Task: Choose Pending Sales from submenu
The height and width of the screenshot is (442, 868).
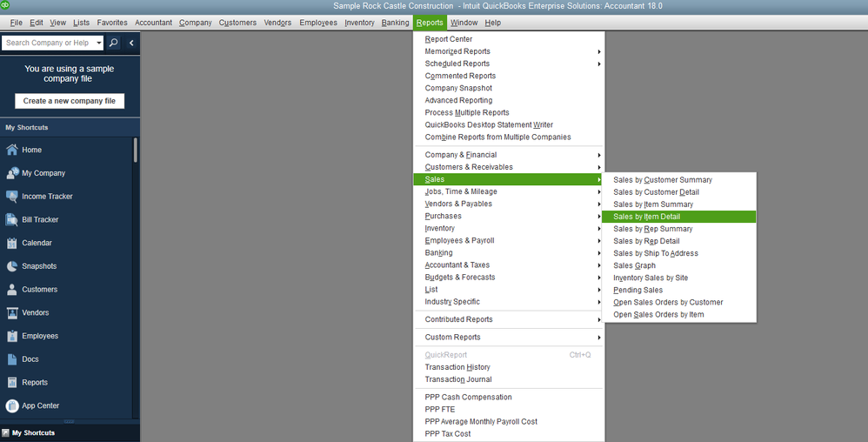Action: [678, 290]
